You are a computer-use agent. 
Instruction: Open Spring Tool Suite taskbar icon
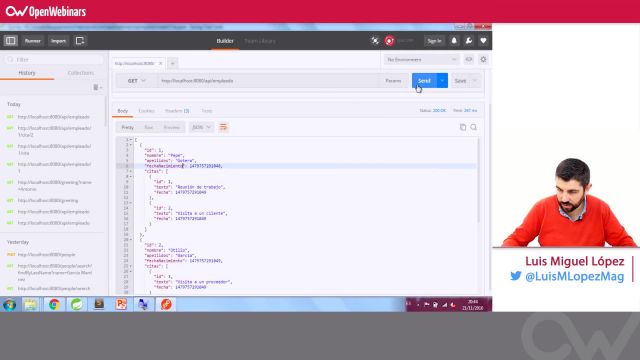pos(77,304)
